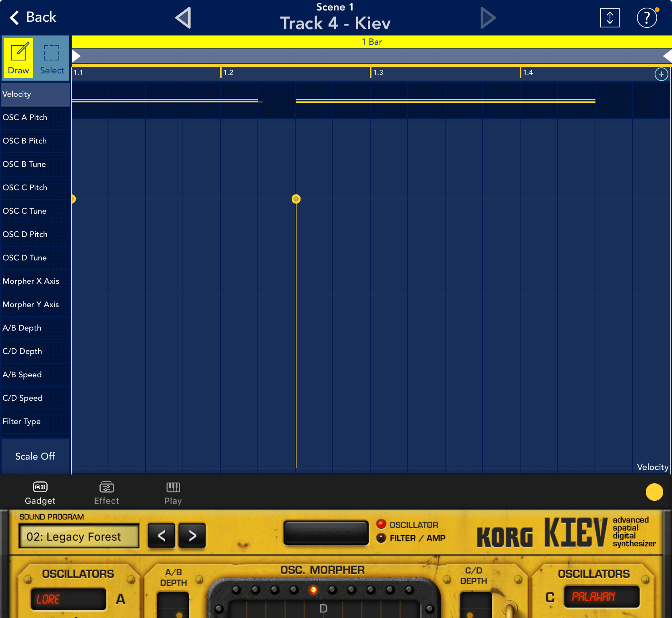
Task: Select the previous sound program arrow
Action: (162, 536)
